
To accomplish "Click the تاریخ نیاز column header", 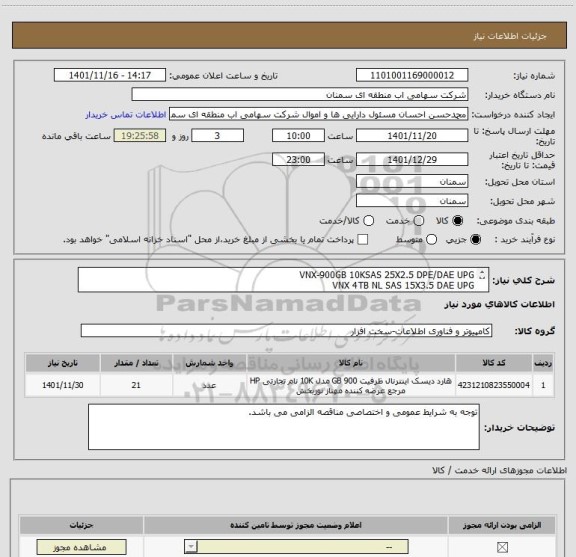I will point(62,363).
